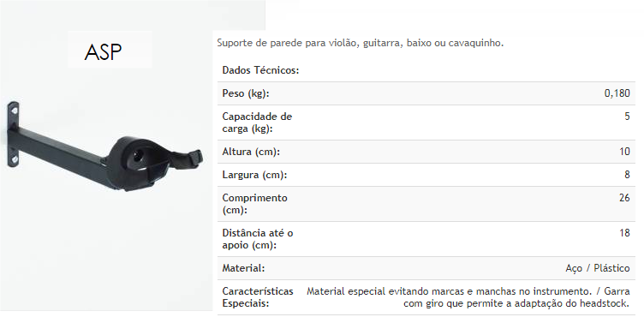This screenshot has width=644, height=317.
Task: Select the 0,180 weight value
Action: (617, 93)
